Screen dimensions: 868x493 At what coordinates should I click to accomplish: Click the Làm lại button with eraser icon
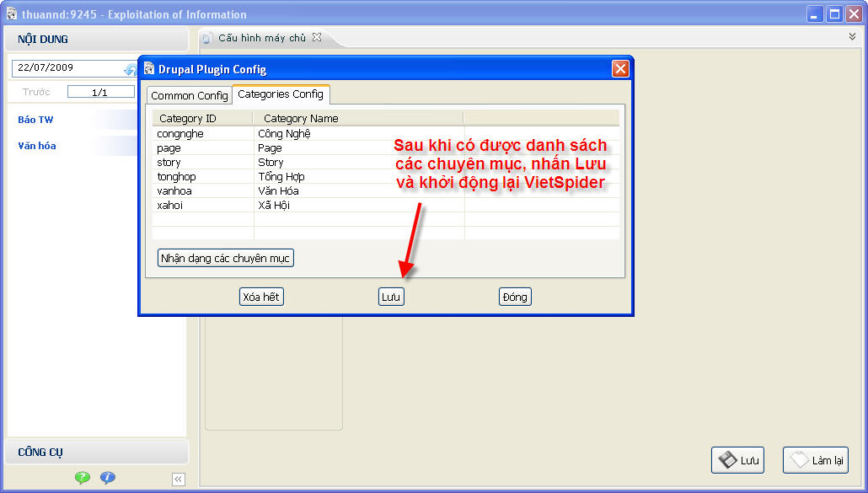(816, 460)
